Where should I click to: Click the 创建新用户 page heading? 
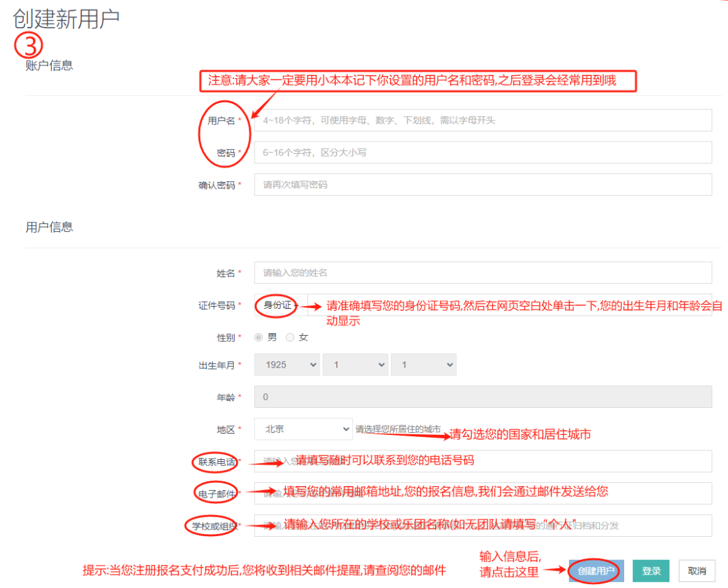tap(66, 19)
